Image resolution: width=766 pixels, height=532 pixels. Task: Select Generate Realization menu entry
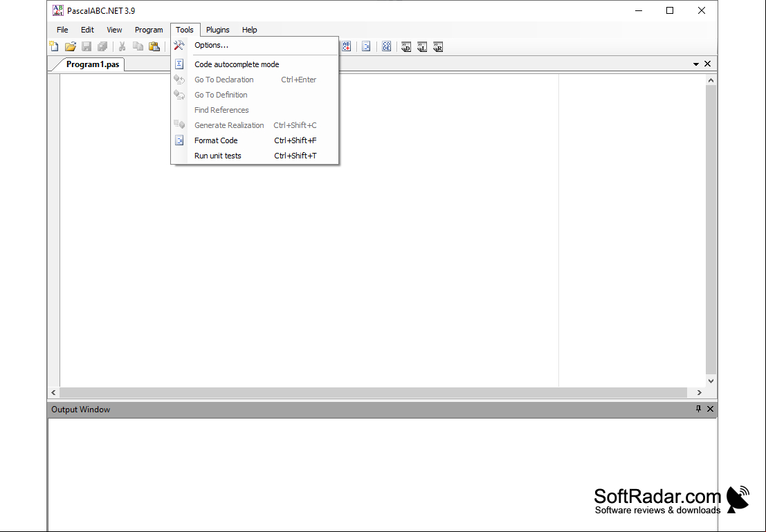click(x=255, y=125)
